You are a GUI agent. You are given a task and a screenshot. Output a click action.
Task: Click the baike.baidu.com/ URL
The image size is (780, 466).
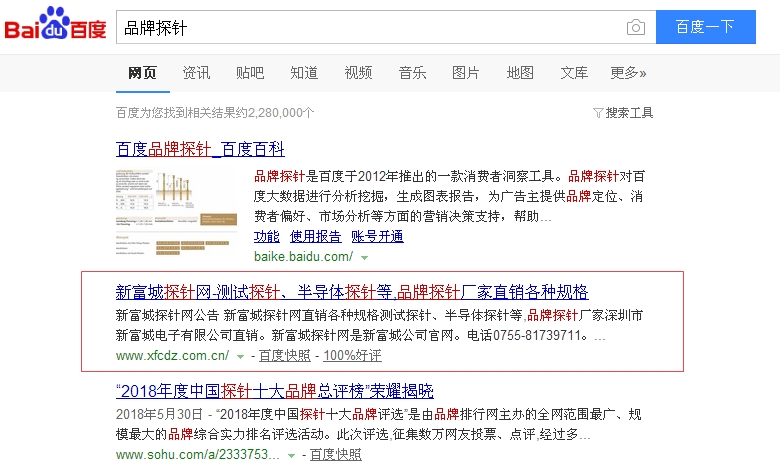tap(303, 257)
